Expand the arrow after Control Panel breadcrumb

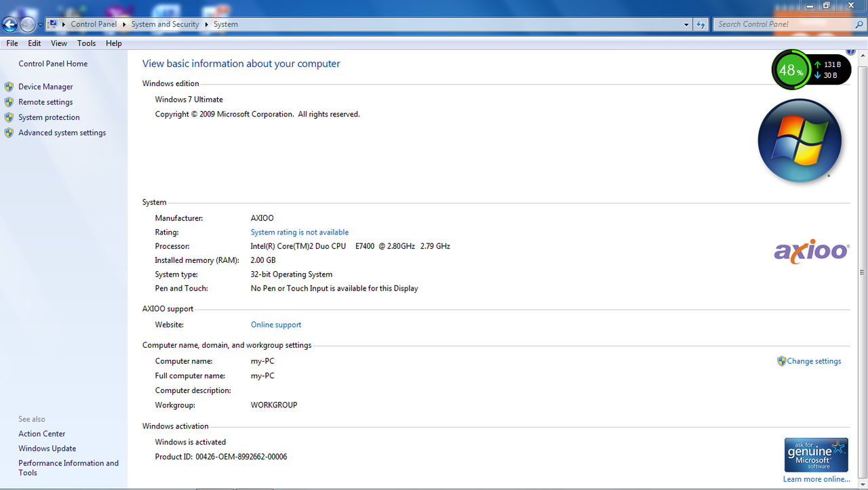click(x=124, y=24)
